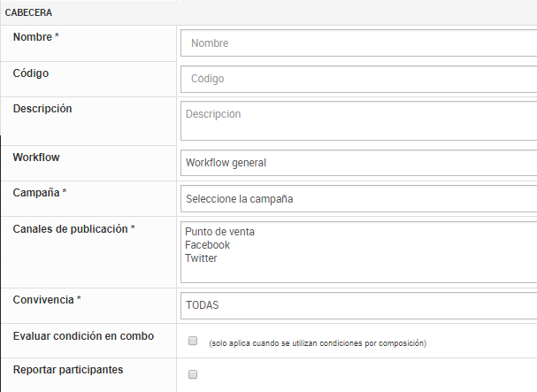Expand the Seleccione la campaña dropdown
537x392 pixels.
[x=358, y=198]
